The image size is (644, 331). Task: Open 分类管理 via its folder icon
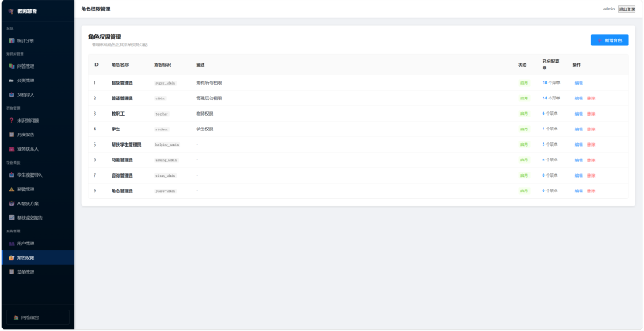click(x=11, y=81)
